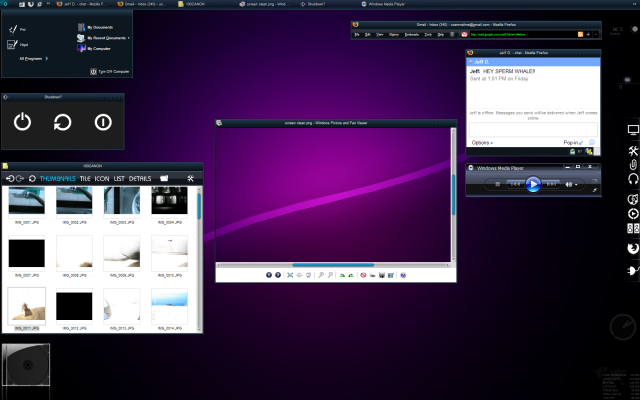This screenshot has width=640, height=400.
Task: Start Slide Show in Picture and Fax Viewer
Action: [308, 275]
